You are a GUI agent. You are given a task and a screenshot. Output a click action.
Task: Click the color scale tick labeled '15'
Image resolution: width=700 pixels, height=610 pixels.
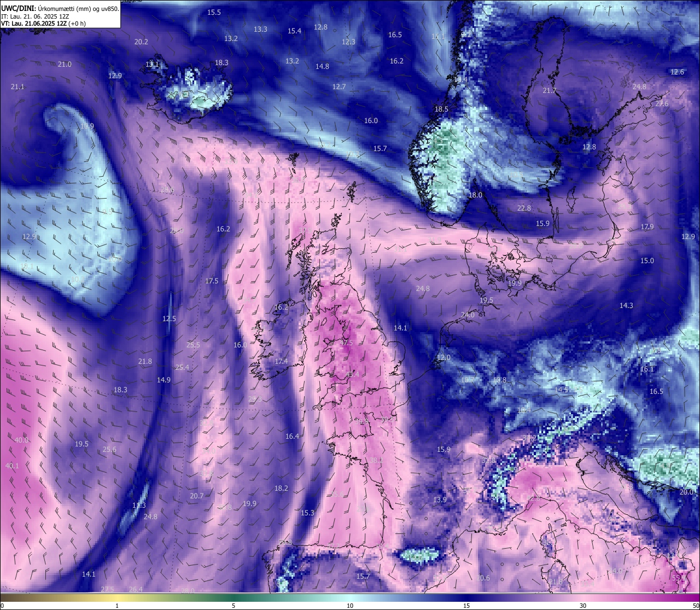click(466, 606)
